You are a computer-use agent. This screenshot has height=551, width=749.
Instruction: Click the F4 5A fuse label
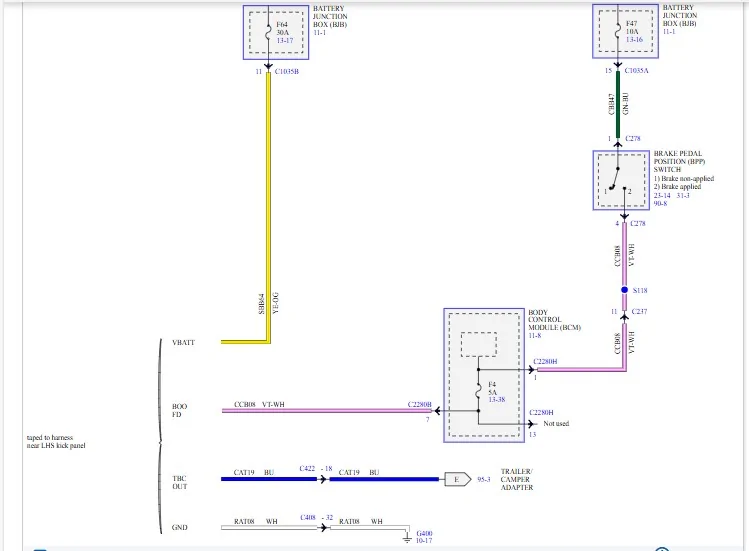click(492, 389)
